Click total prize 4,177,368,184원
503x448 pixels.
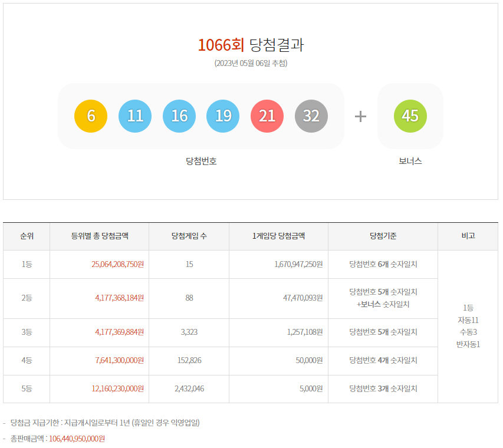(x=119, y=298)
